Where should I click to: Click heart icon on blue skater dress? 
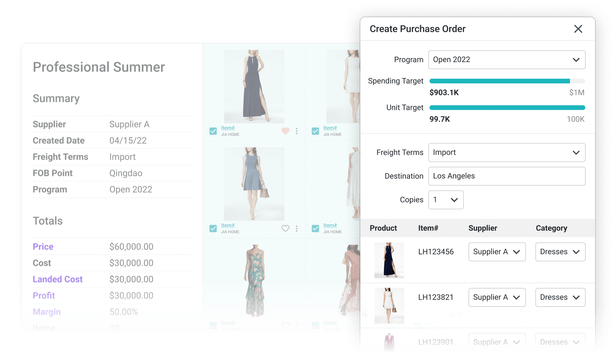click(285, 229)
